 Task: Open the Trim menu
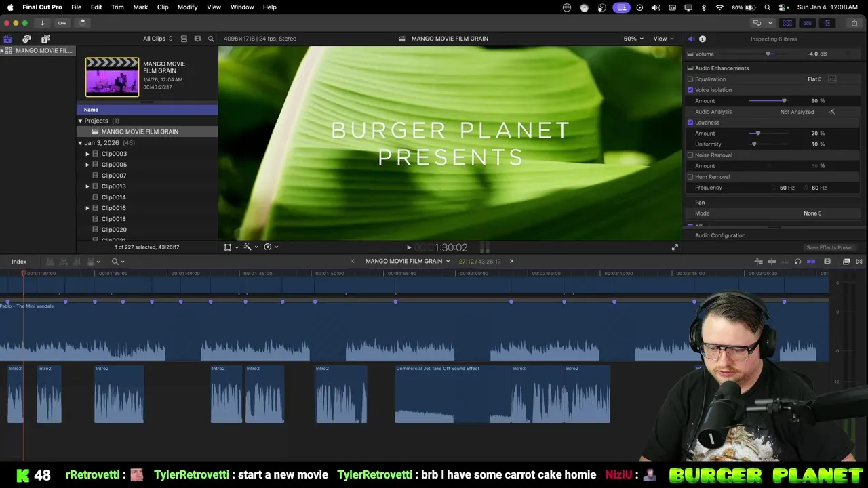click(x=117, y=7)
